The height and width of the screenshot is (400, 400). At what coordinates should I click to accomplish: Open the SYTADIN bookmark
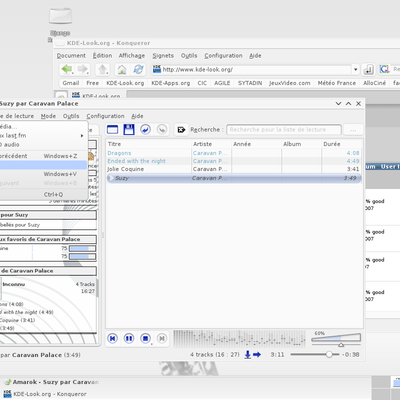(x=250, y=83)
